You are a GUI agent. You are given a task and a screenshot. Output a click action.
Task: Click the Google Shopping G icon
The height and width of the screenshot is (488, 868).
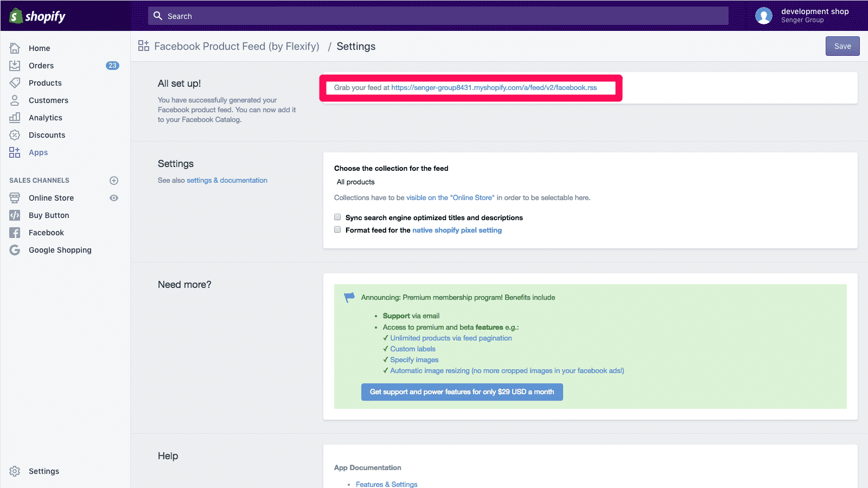pyautogui.click(x=15, y=250)
